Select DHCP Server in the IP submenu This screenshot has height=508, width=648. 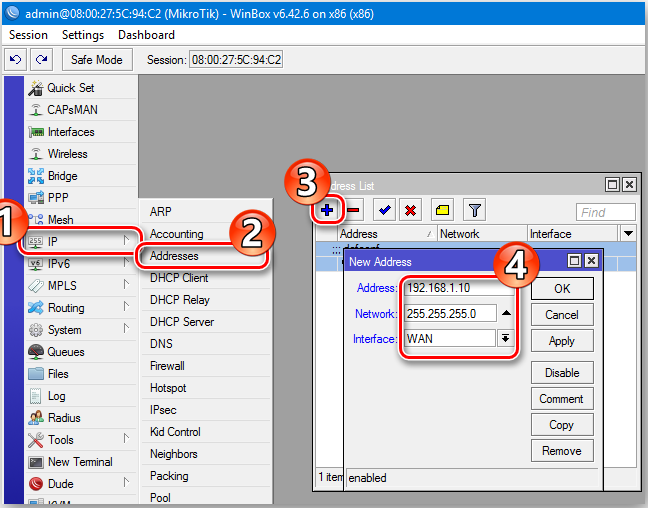[x=206, y=322]
